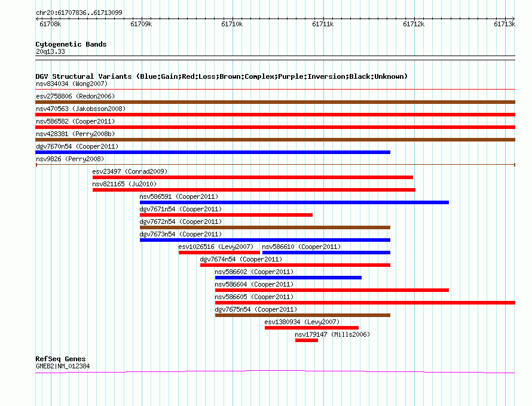
Task: Select the dgv7672n54 brown complex bar
Action: [265, 227]
